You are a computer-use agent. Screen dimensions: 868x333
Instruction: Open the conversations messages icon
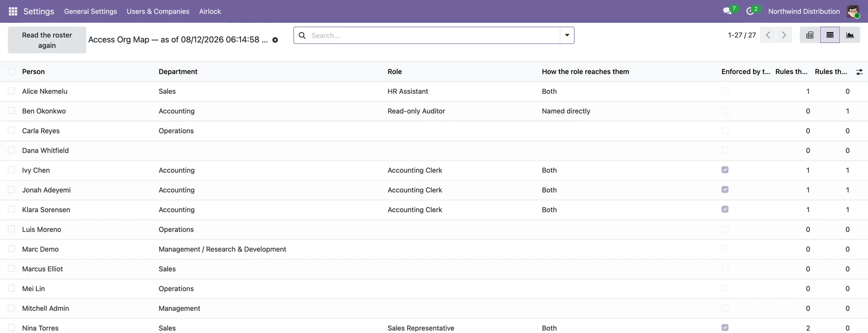coord(727,11)
